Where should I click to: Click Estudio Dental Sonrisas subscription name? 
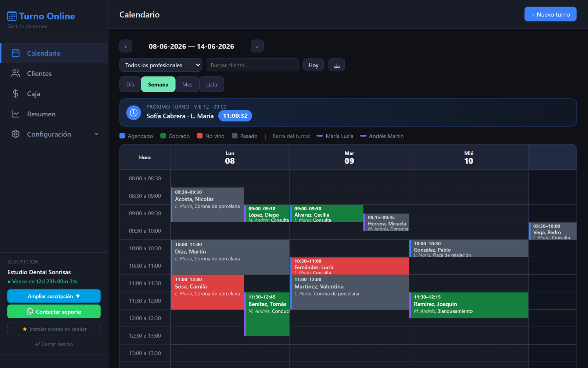point(39,272)
